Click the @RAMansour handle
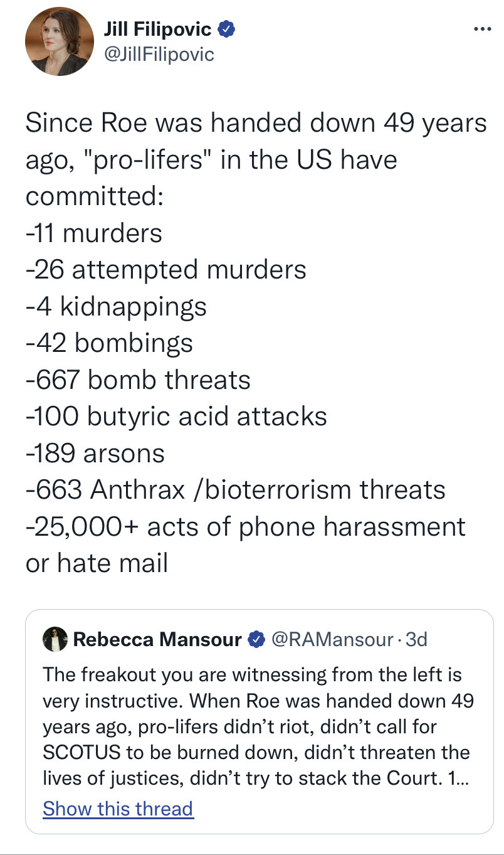 click(x=332, y=639)
